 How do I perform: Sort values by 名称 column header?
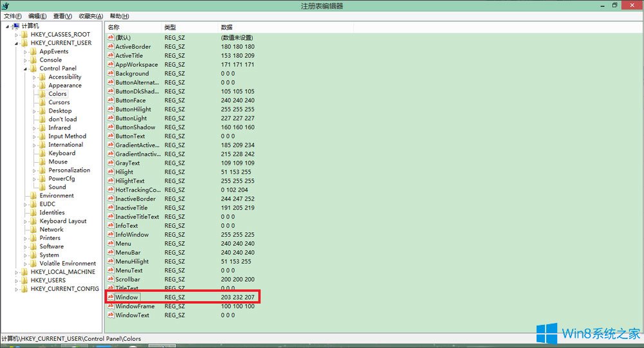pyautogui.click(x=133, y=27)
